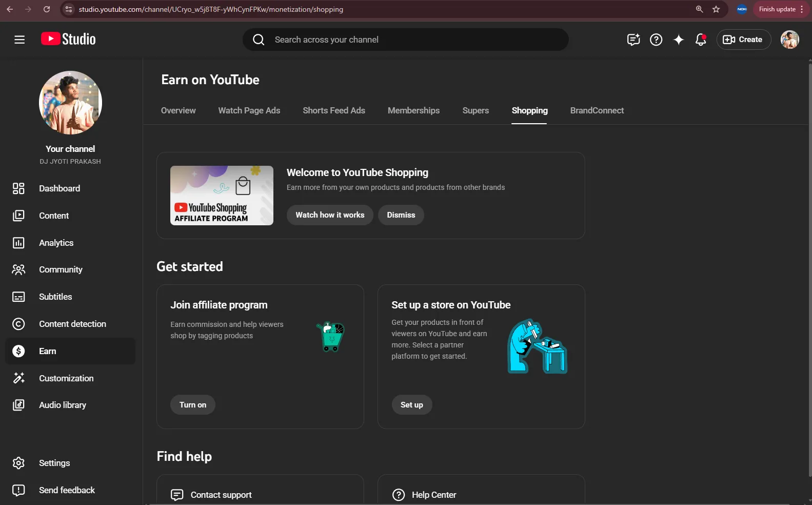Open the Dashboard label in the sidebar
This screenshot has width=812, height=505.
tap(60, 188)
